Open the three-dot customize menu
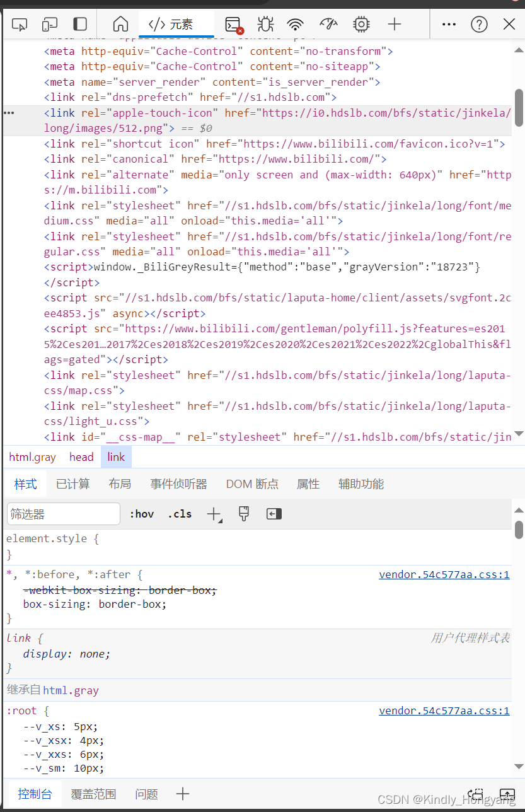Image resolution: width=525 pixels, height=812 pixels. (449, 25)
